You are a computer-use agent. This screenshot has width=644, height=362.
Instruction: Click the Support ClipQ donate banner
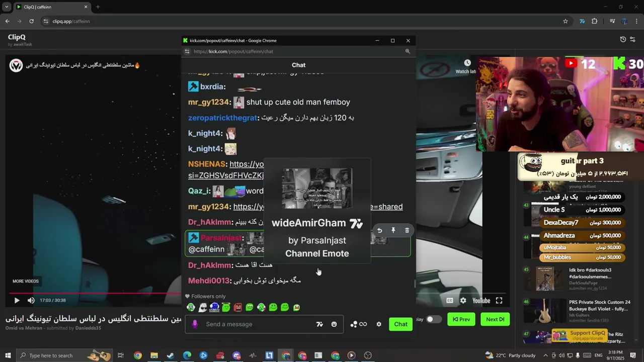coord(580,335)
